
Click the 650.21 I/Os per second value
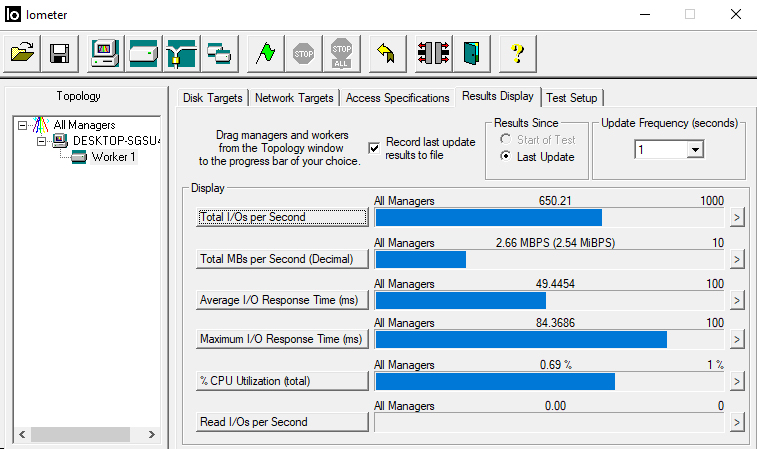coord(555,201)
